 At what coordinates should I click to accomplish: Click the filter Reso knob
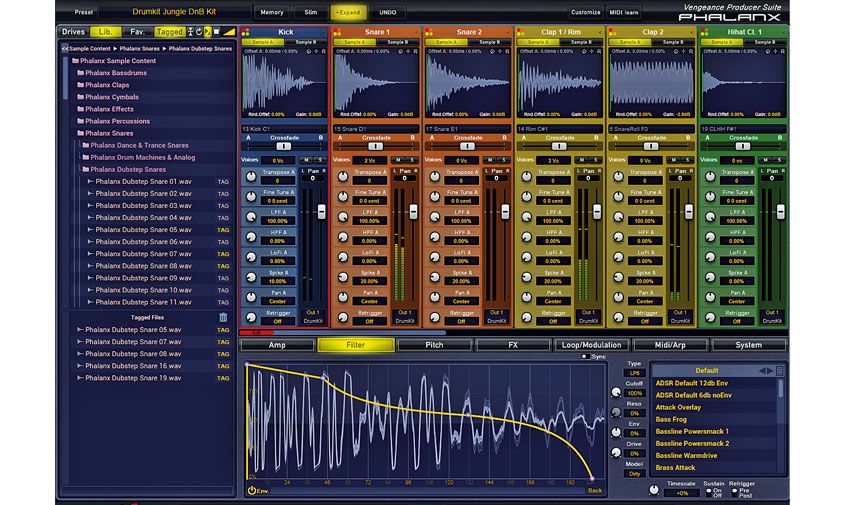click(x=616, y=412)
